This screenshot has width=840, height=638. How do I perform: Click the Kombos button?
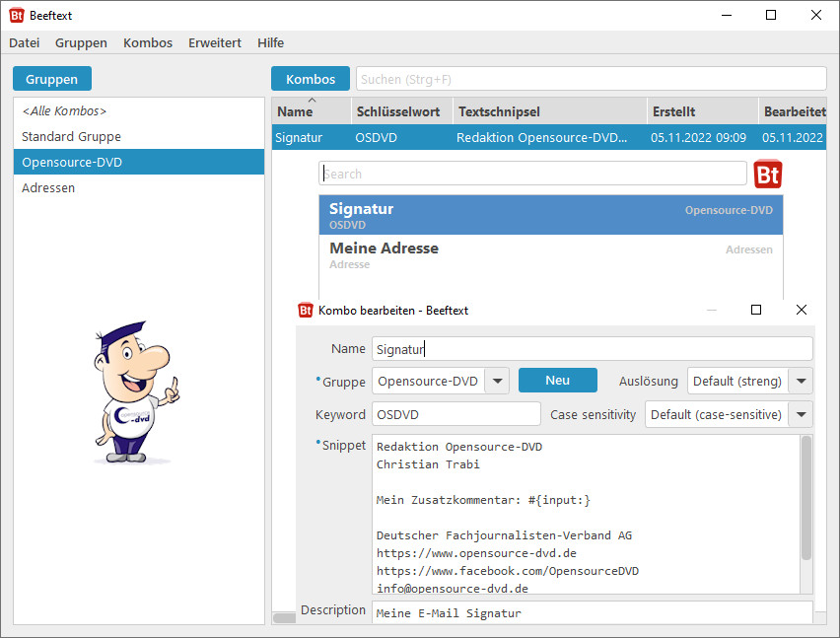tap(311, 79)
